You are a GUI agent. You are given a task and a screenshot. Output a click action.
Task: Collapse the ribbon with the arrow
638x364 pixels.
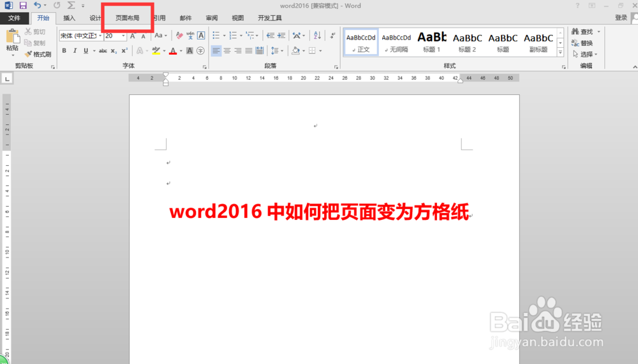(635, 67)
